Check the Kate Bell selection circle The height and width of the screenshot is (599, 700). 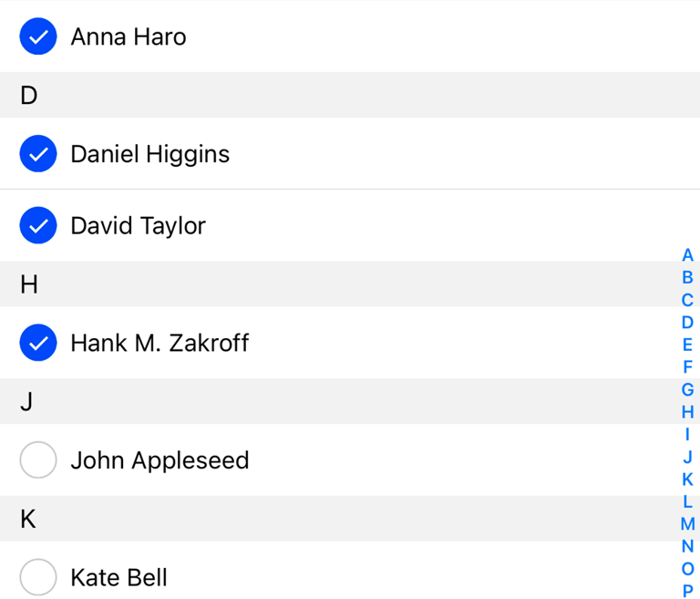[x=38, y=577]
